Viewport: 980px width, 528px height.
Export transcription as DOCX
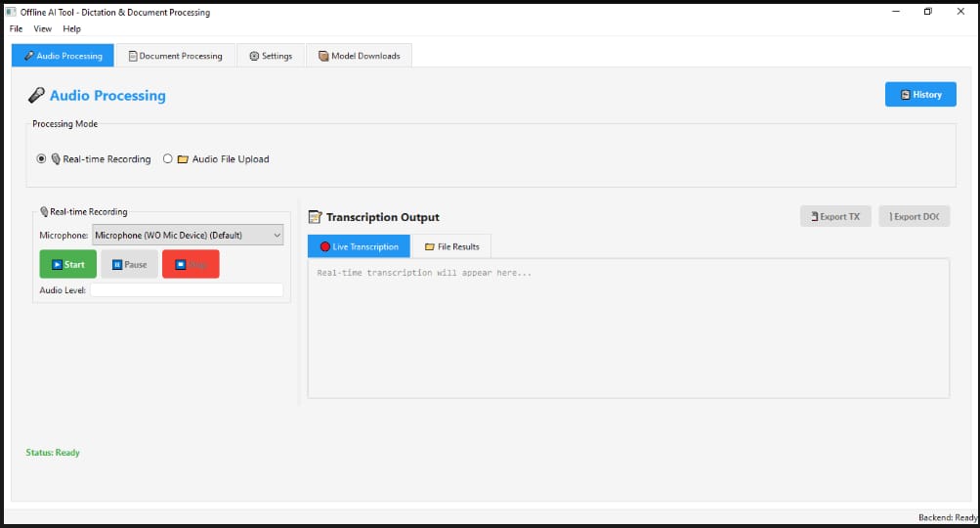915,216
